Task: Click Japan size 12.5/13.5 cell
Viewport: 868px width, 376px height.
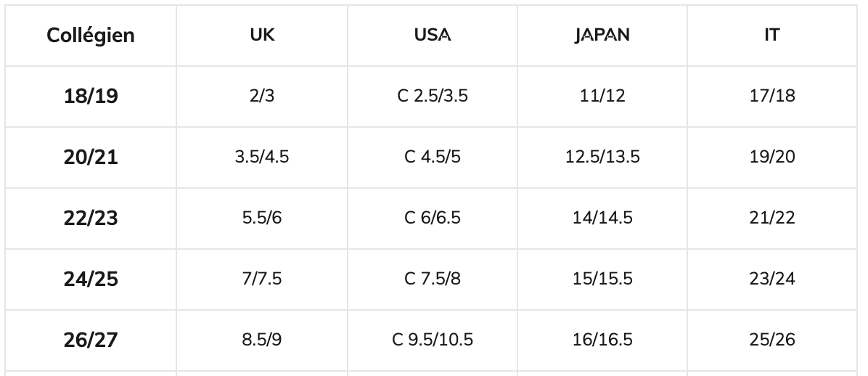Action: [x=602, y=158]
